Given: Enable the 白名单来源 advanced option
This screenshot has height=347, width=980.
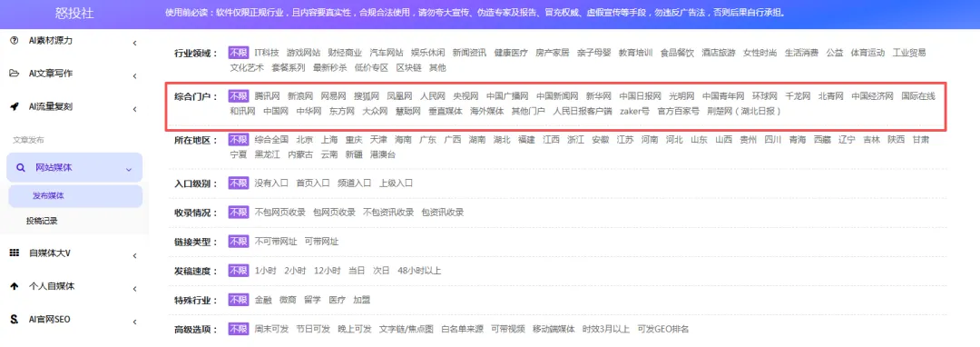Looking at the screenshot, I should (462, 329).
